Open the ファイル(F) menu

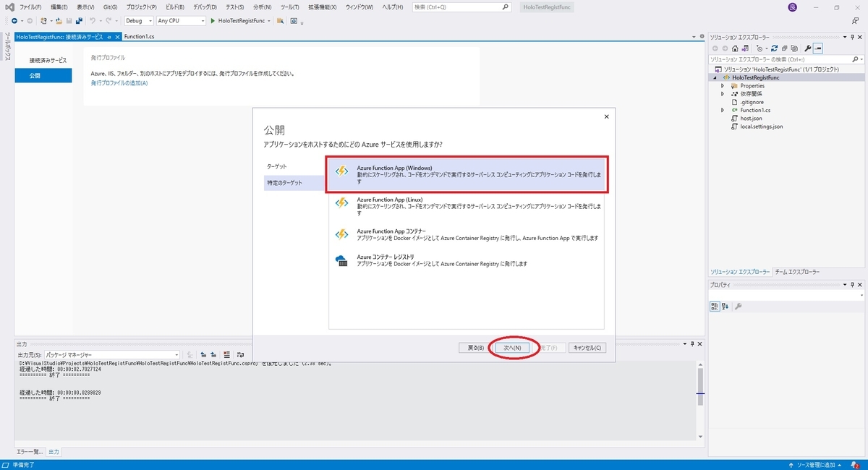30,7
